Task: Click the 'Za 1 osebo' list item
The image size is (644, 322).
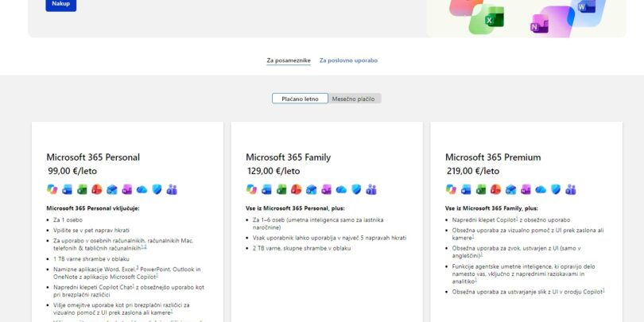Action: click(68, 220)
